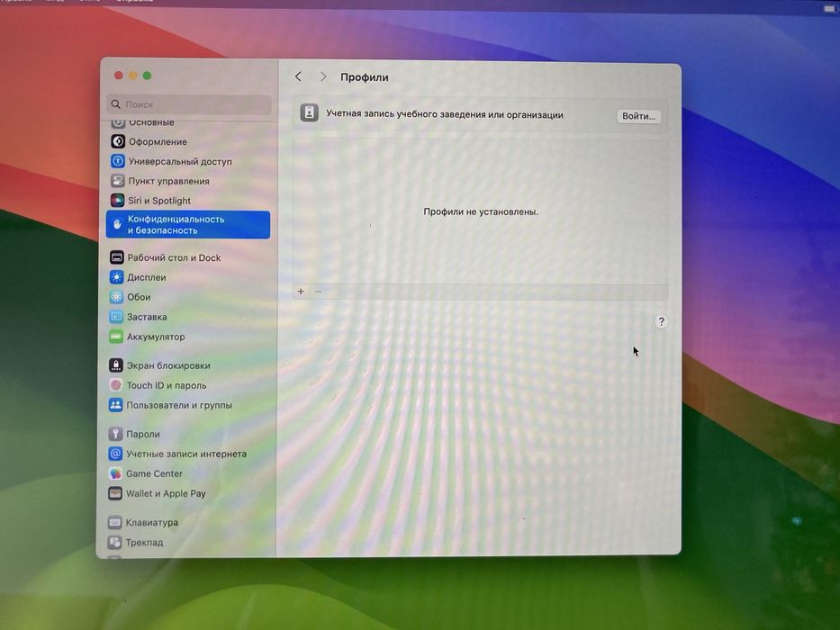Open Заставка sidebar label

click(x=147, y=317)
